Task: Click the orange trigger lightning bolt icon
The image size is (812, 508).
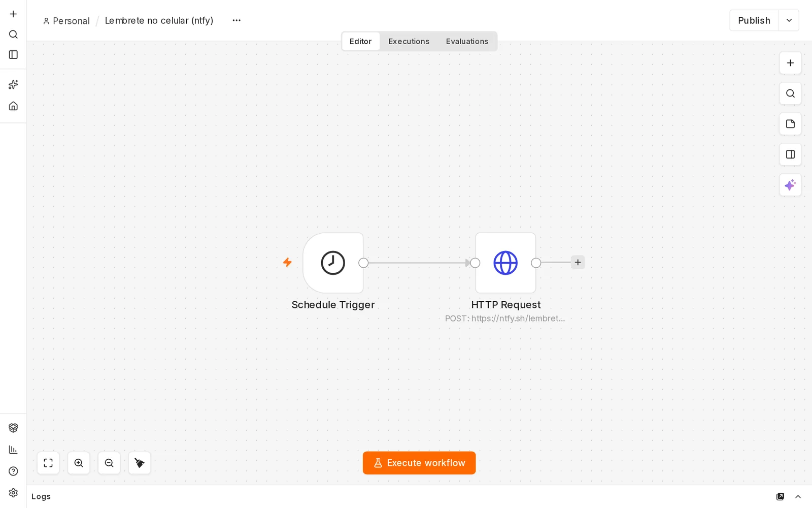Action: (287, 262)
